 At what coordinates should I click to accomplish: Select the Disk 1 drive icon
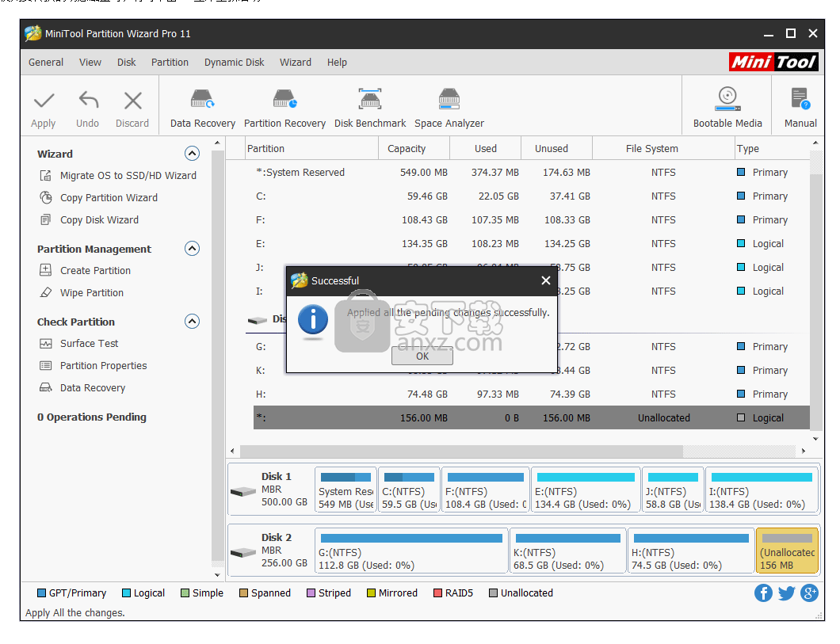(244, 491)
